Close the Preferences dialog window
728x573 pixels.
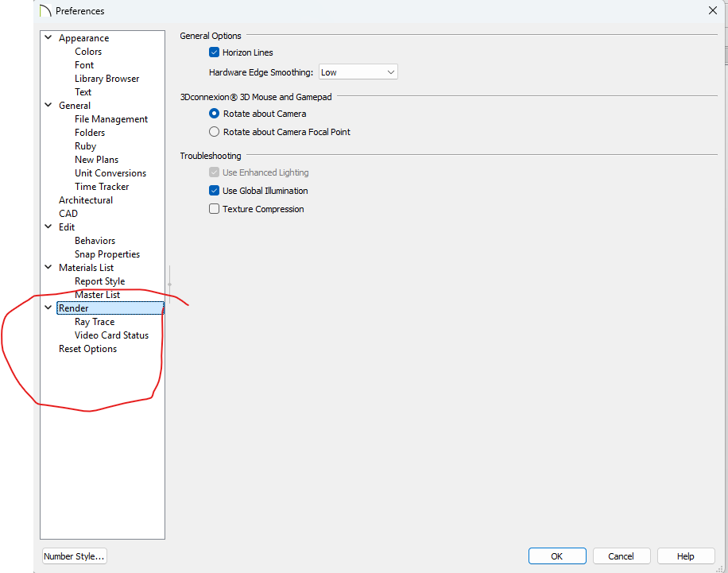711,10
